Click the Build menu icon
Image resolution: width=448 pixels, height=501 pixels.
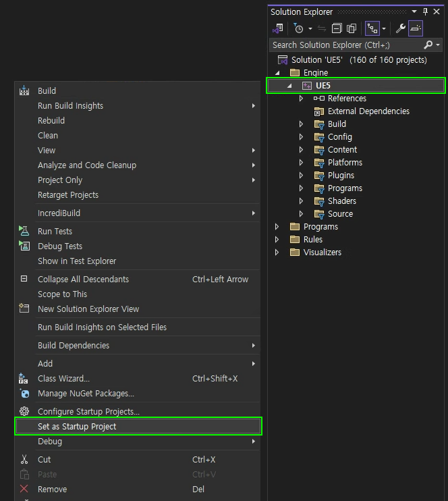click(x=24, y=90)
